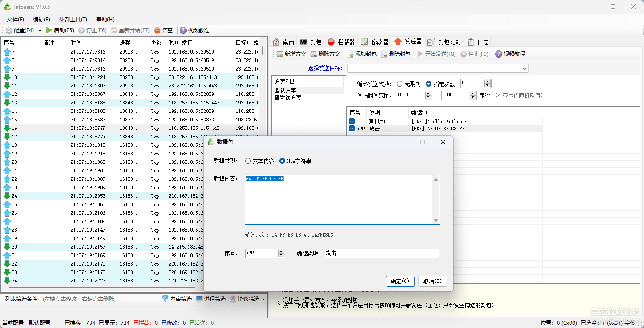Click the 数据说明 input showing 攻击
This screenshot has width=644, height=328.
[x=381, y=253]
